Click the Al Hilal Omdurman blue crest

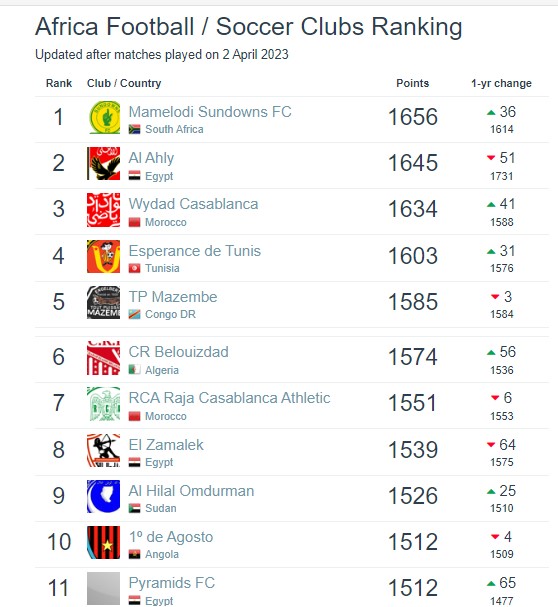tap(104, 496)
